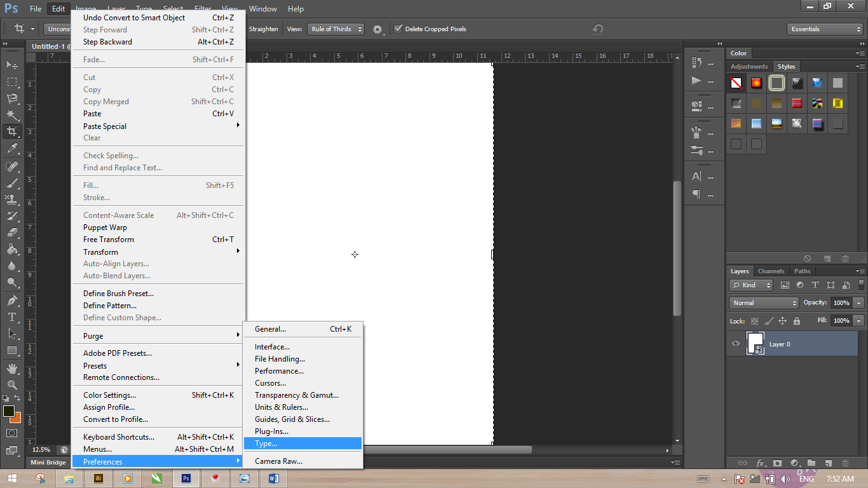
Task: Toggle Layer 0 visibility
Action: (735, 343)
